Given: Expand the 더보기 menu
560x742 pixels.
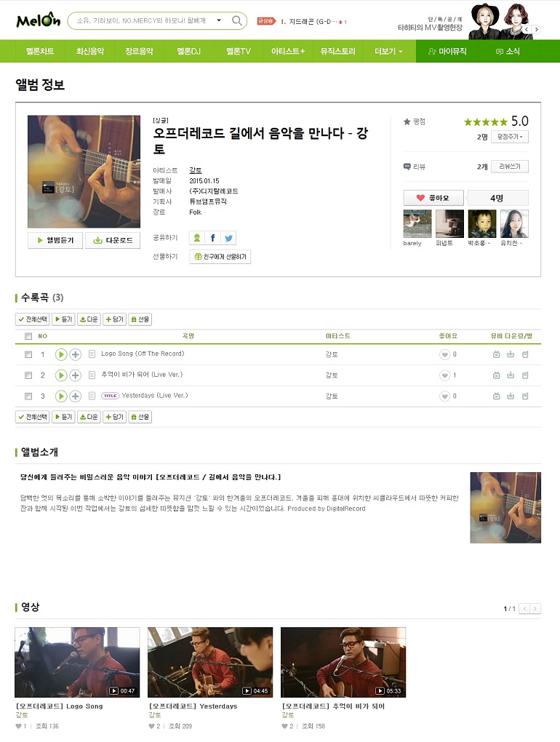Looking at the screenshot, I should (388, 51).
